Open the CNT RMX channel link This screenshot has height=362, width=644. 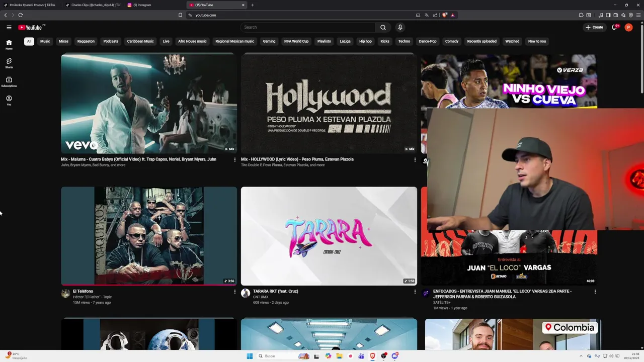coord(261,297)
